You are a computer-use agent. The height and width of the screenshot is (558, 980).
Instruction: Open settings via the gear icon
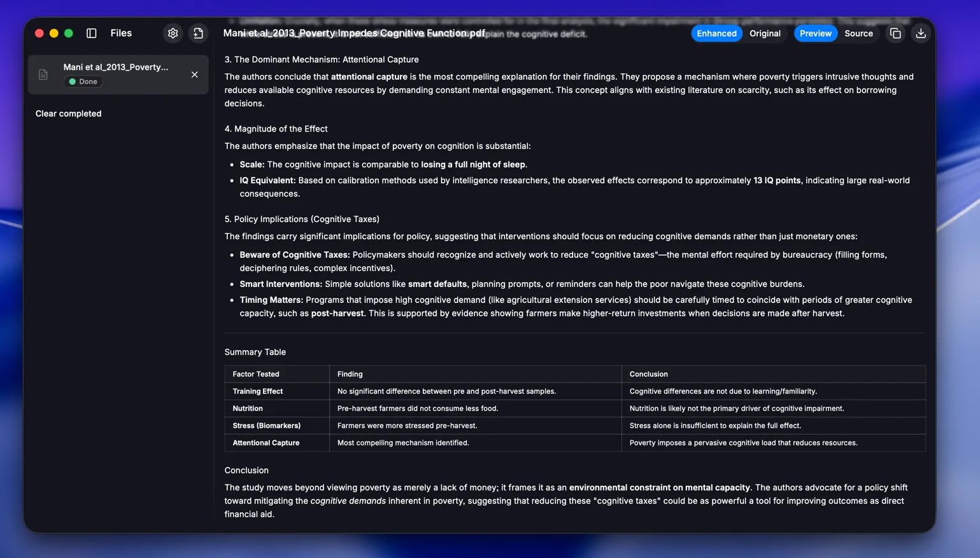[x=173, y=33]
